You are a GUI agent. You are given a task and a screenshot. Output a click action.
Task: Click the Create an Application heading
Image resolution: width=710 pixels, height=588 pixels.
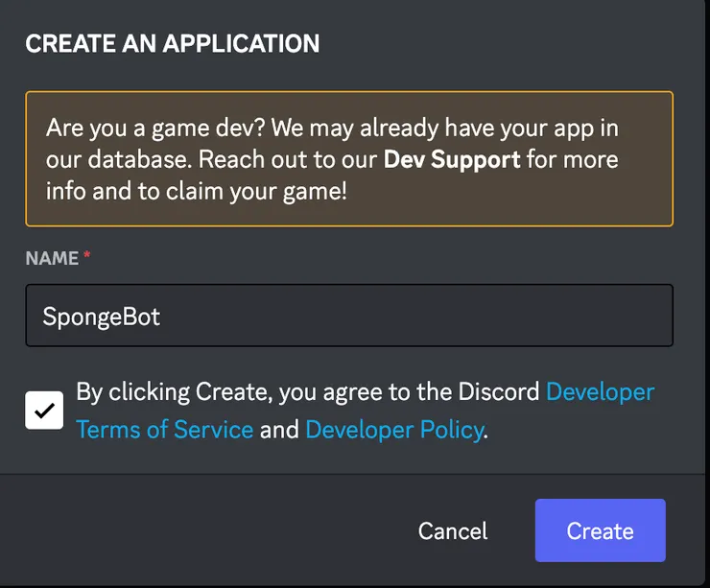tap(173, 43)
